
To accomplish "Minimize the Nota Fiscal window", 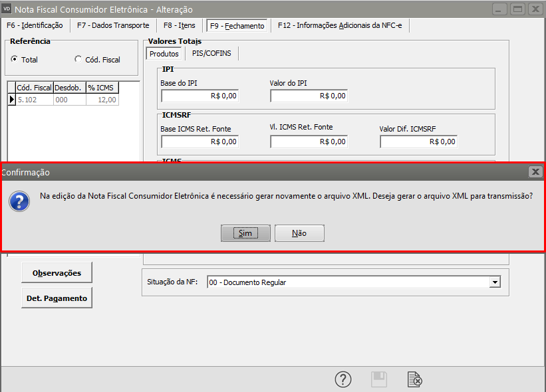I will coord(499,9).
